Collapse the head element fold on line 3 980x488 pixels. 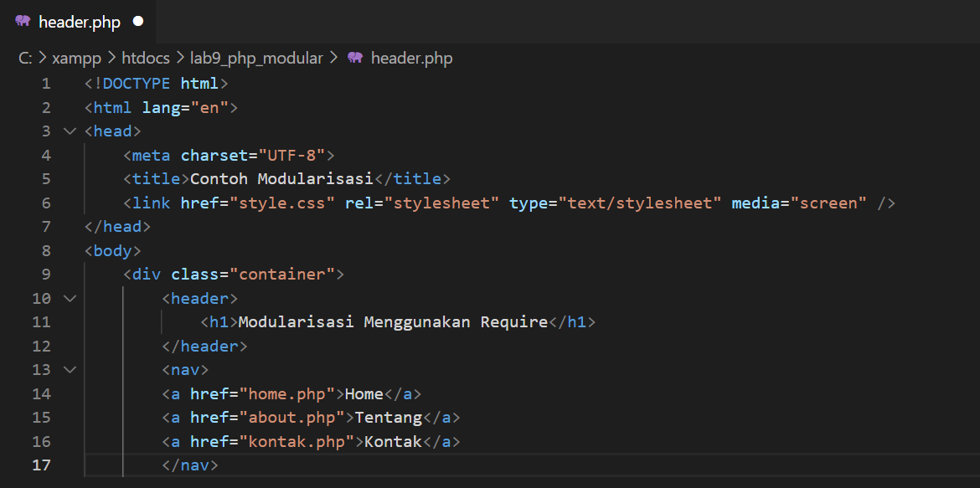point(70,131)
